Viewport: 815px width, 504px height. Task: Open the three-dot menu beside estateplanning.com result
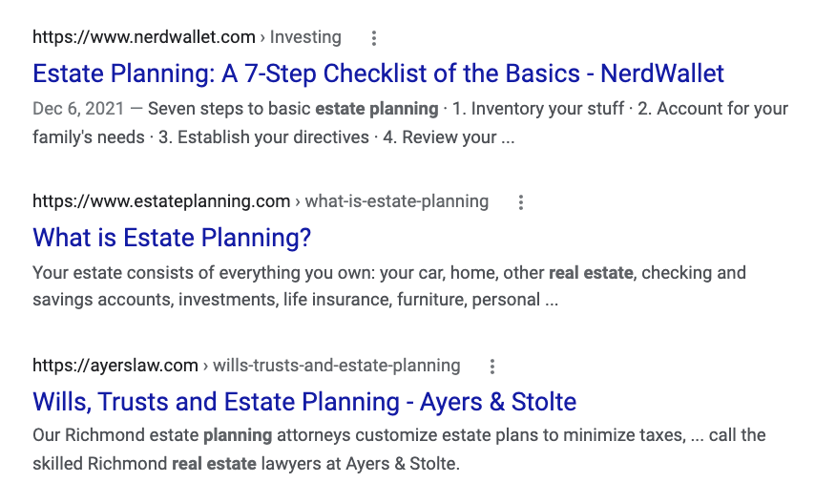521,202
